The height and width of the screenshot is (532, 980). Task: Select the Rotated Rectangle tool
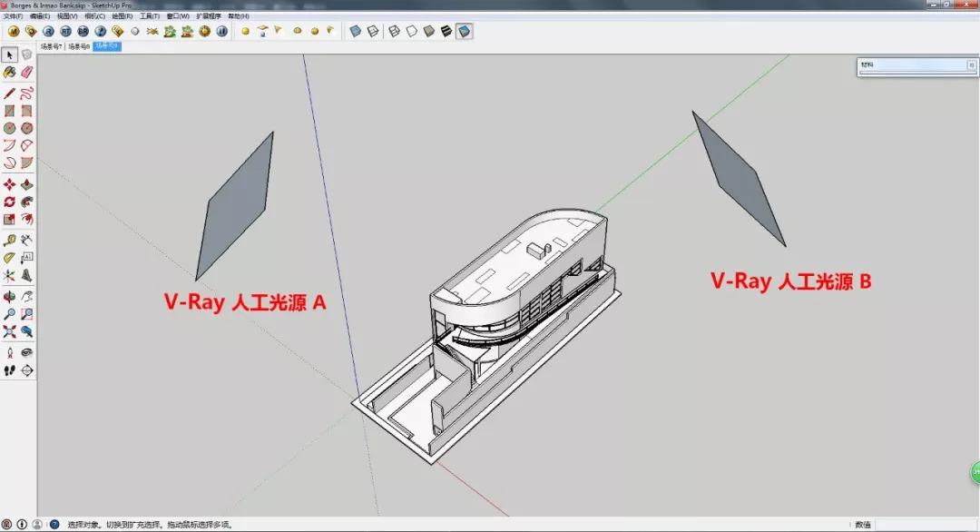27,111
